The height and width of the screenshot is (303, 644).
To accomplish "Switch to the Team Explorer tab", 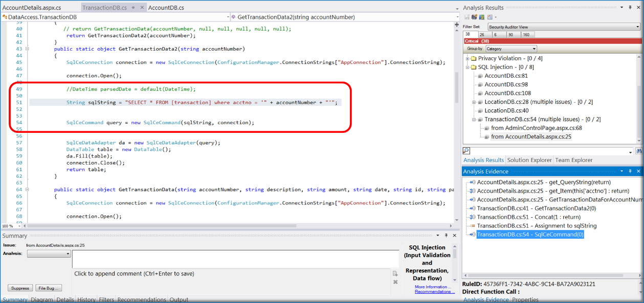I will (x=574, y=160).
